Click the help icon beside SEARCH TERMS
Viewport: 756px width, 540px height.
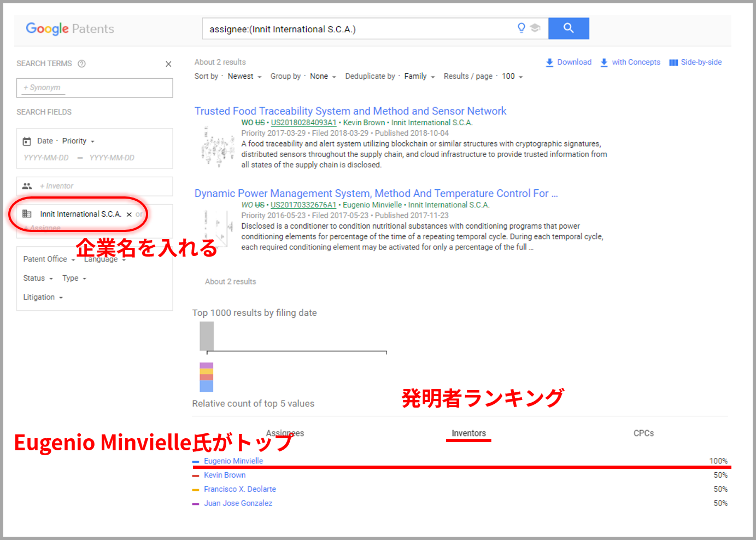click(x=81, y=63)
